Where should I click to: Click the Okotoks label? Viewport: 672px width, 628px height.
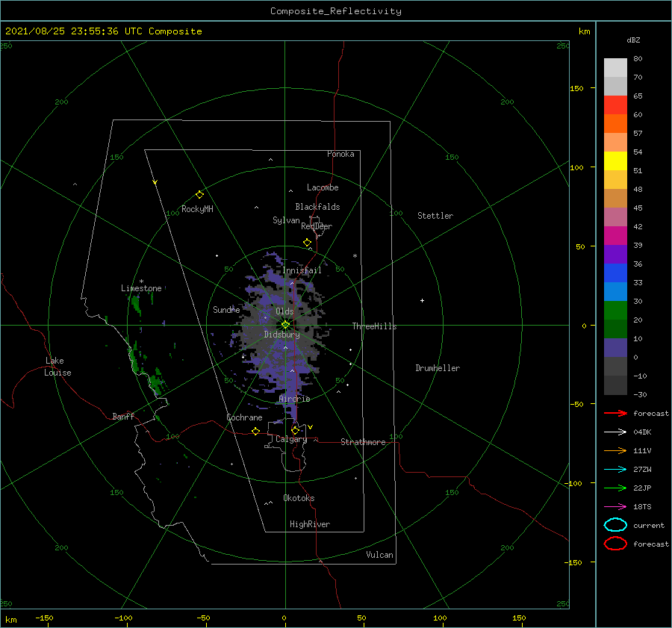click(299, 498)
